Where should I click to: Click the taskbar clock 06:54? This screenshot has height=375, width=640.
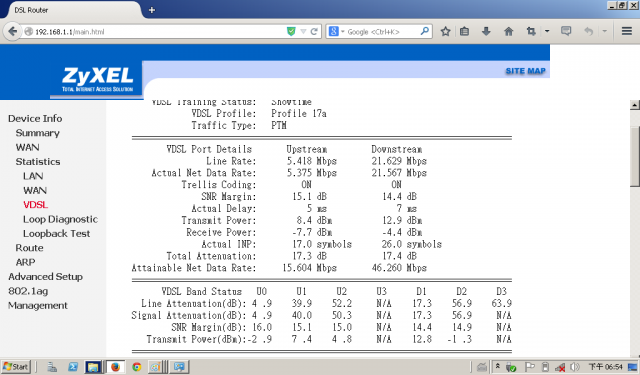[x=605, y=367]
